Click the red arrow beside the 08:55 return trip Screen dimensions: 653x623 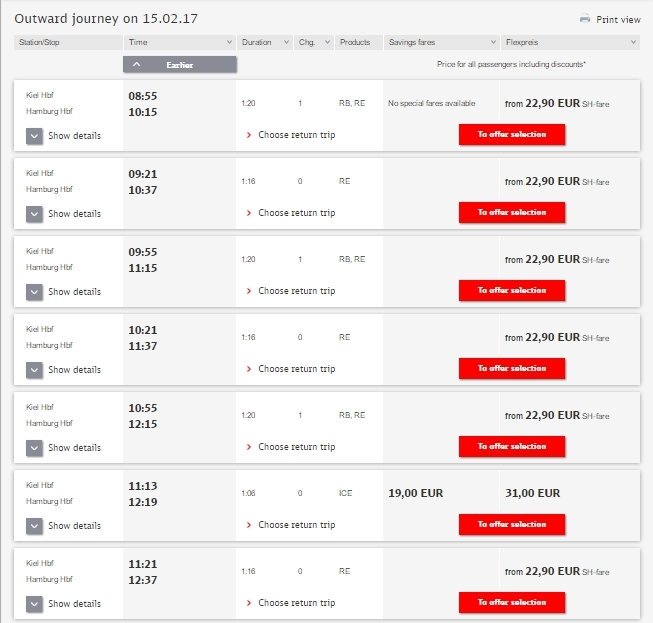coord(249,135)
